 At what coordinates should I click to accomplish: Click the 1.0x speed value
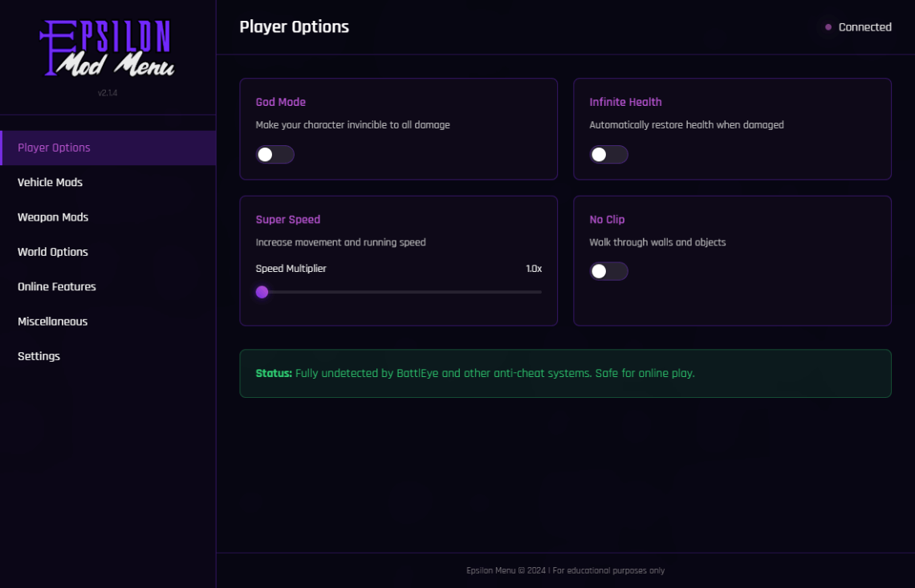point(534,269)
